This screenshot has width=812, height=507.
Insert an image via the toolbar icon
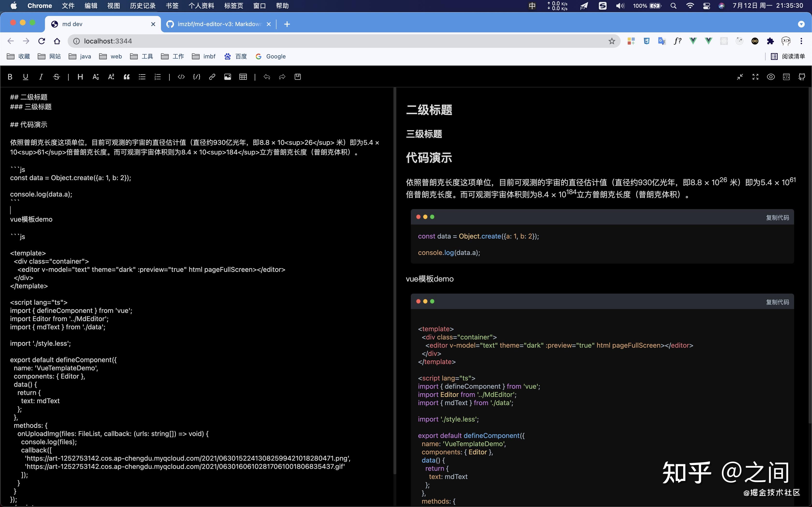(227, 77)
